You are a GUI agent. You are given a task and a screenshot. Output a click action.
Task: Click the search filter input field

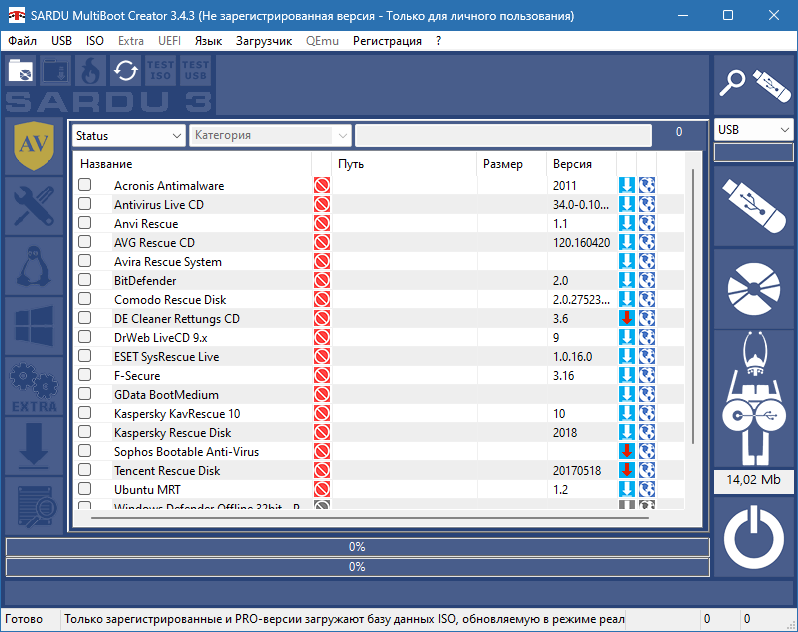tap(503, 136)
